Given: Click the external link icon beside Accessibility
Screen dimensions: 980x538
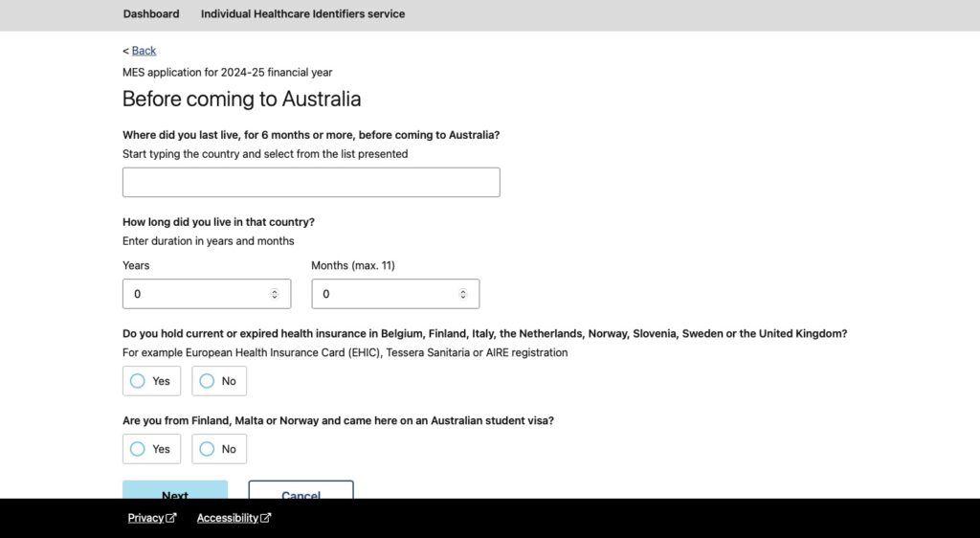Looking at the screenshot, I should pyautogui.click(x=266, y=518).
